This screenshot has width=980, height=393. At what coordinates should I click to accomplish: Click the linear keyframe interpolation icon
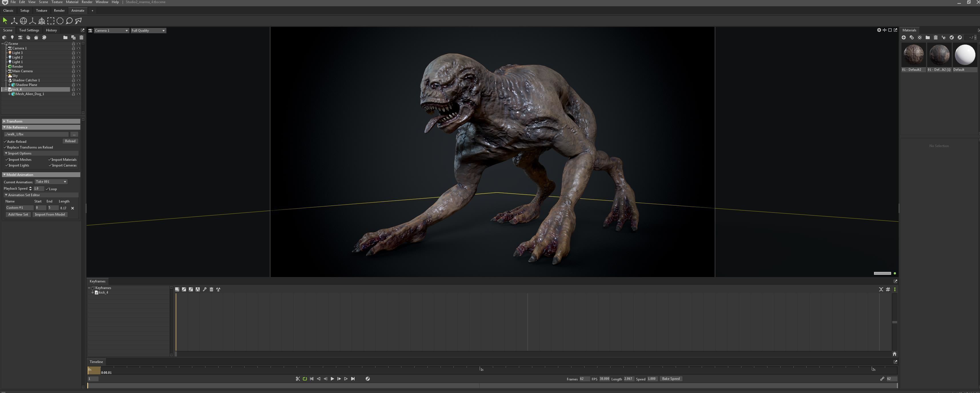[184, 289]
